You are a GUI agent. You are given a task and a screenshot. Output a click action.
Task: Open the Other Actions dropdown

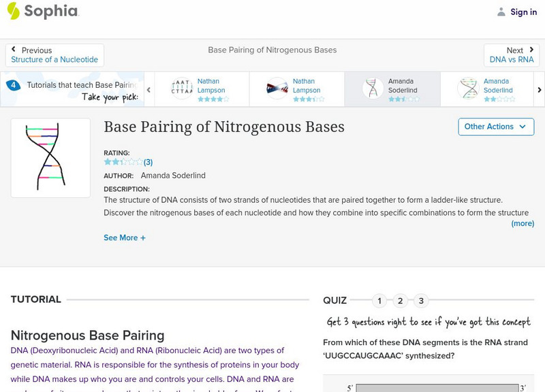click(495, 127)
